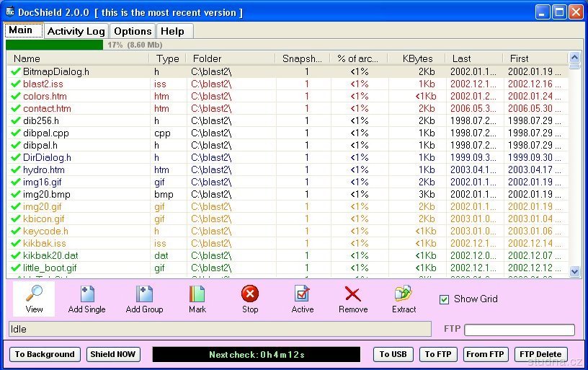
Task: Click green checkmark beside contact.htm
Action: tap(15, 108)
